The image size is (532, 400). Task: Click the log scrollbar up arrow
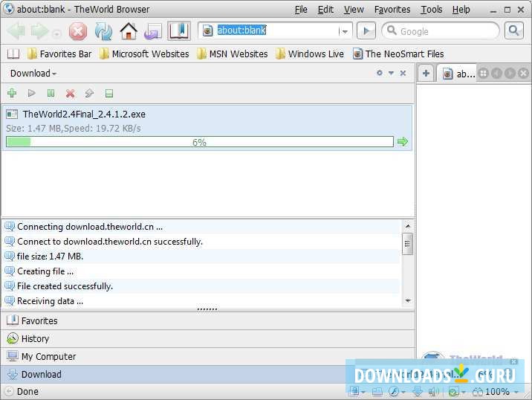[408, 226]
